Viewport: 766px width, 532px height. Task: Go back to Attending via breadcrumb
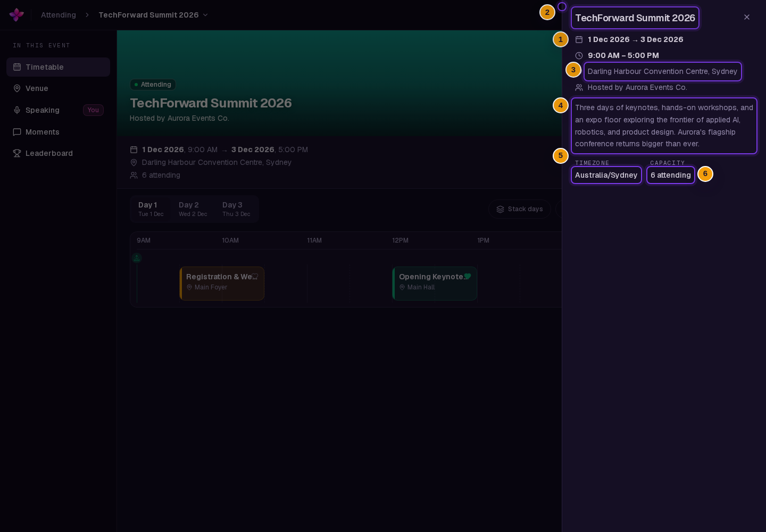(59, 15)
